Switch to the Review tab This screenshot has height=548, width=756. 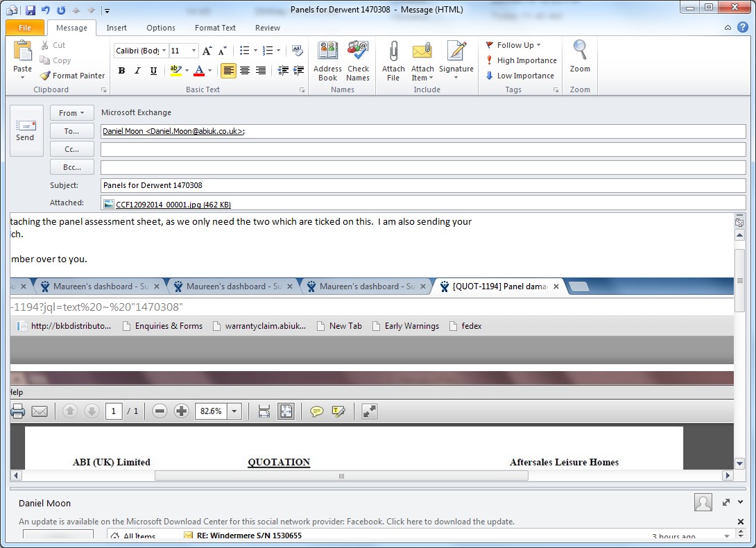click(x=268, y=28)
